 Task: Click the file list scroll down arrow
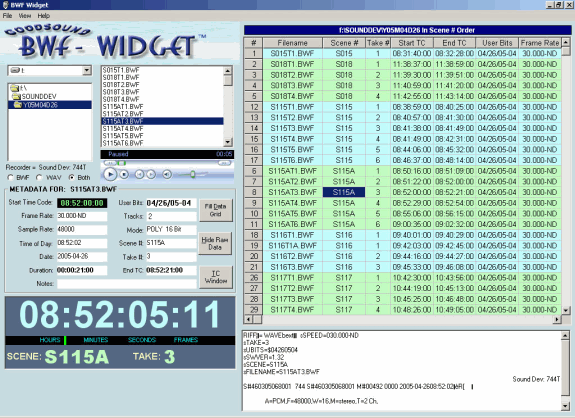[228, 142]
